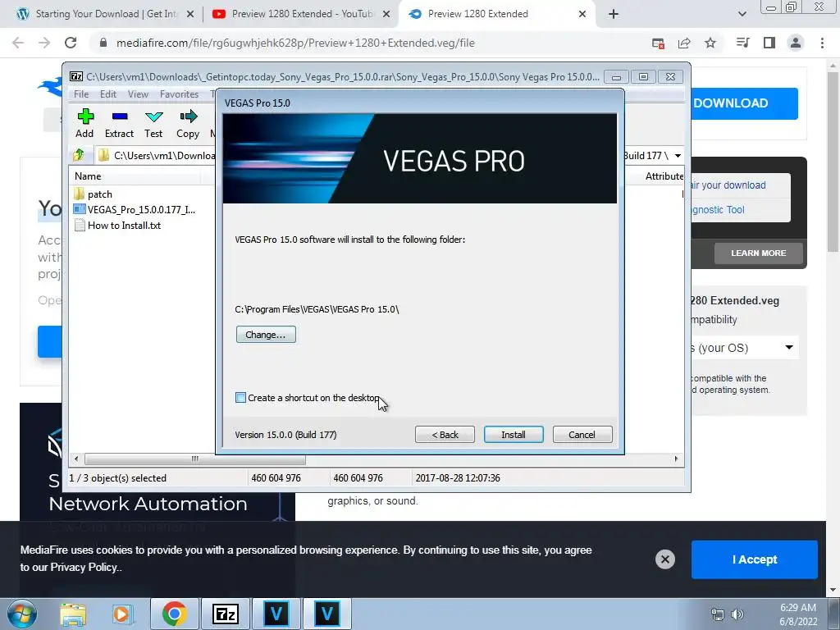840x630 pixels.
Task: Bookmark this page with the star icon
Action: [x=710, y=43]
